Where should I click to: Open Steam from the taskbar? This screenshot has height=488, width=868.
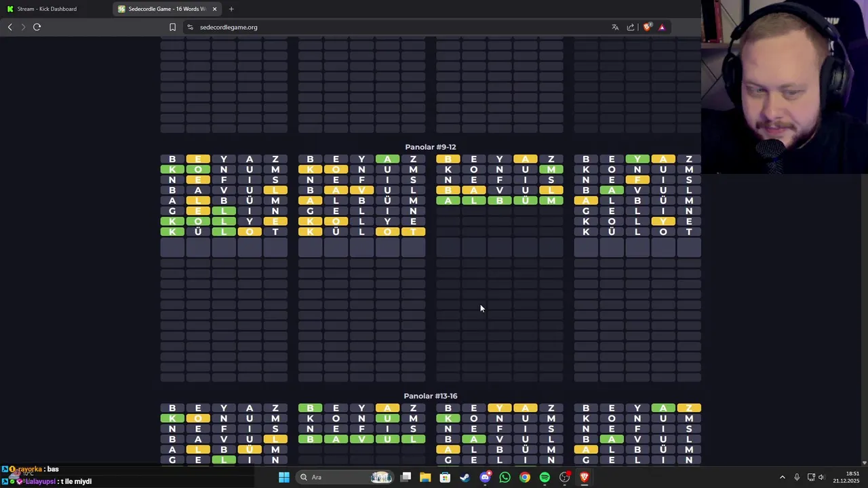(465, 477)
